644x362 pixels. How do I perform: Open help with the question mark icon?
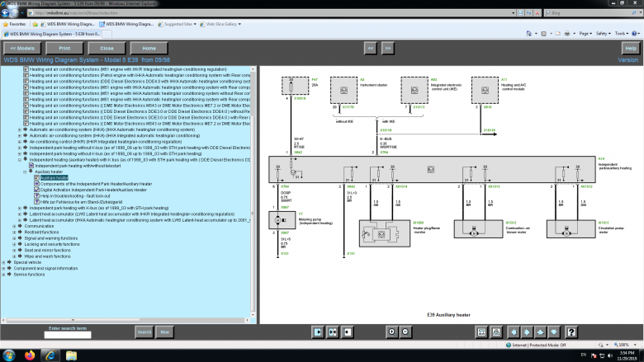[571, 332]
